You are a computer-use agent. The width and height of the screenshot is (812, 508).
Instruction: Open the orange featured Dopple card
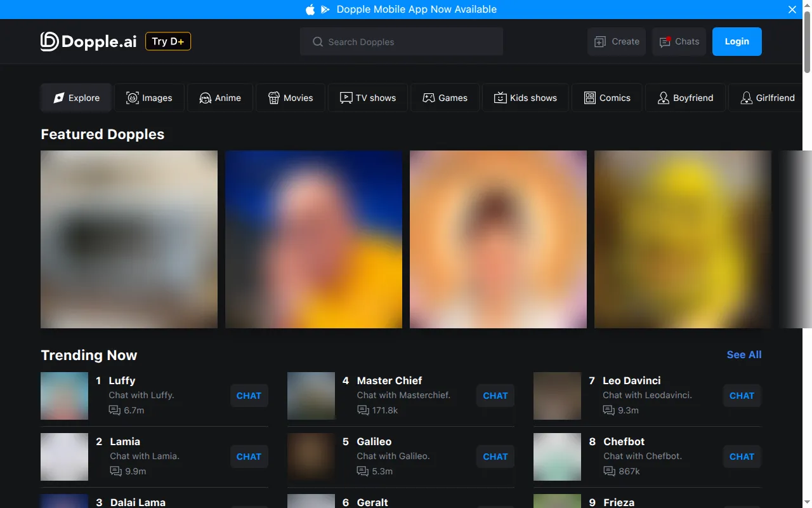point(498,239)
